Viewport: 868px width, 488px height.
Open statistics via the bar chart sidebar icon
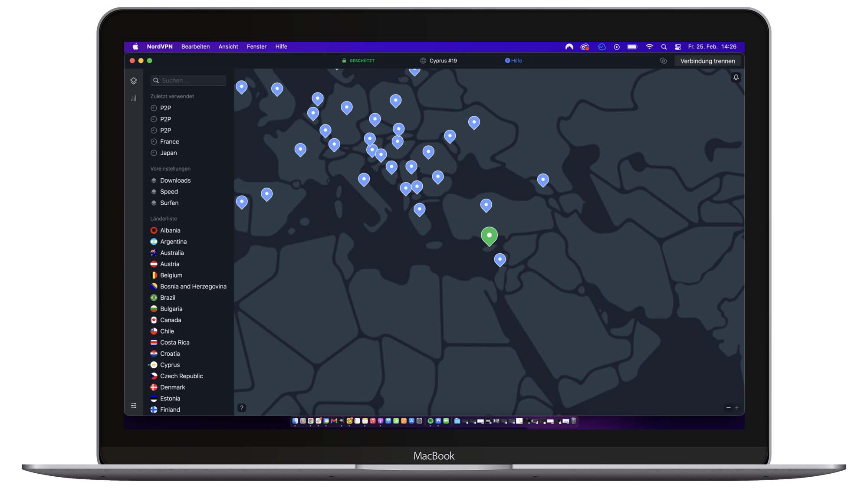click(133, 98)
